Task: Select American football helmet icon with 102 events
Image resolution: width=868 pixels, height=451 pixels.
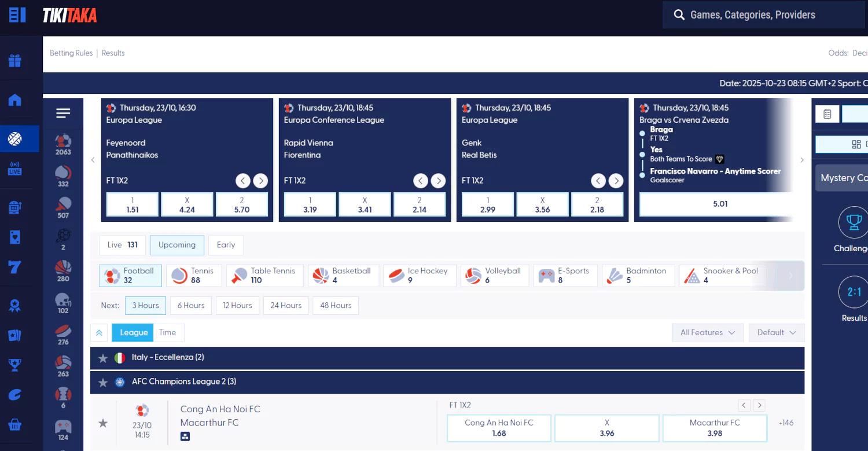Action: (x=63, y=303)
